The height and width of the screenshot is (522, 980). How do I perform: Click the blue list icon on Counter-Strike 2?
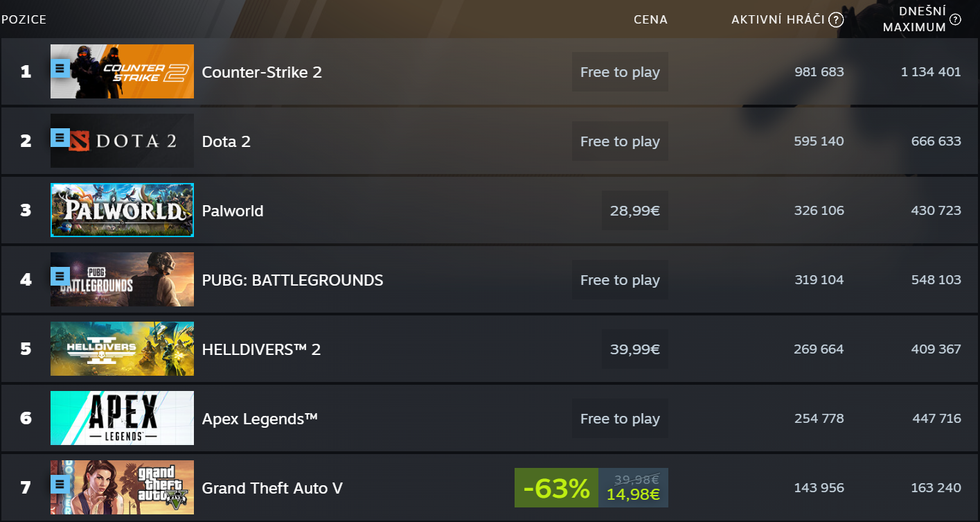[60, 68]
